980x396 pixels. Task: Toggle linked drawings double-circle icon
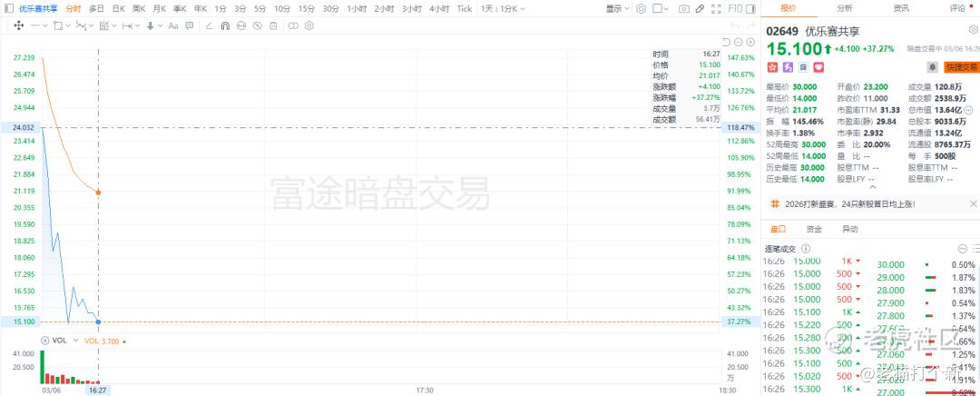tap(293, 25)
